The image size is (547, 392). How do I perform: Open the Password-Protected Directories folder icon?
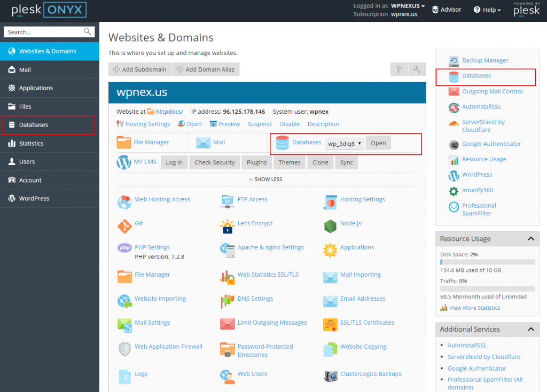(227, 349)
